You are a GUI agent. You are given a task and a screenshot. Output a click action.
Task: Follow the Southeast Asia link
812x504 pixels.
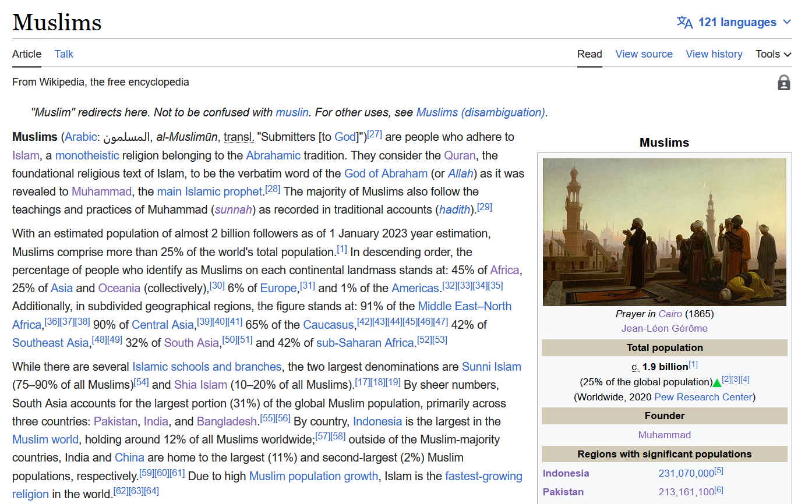[x=50, y=343]
